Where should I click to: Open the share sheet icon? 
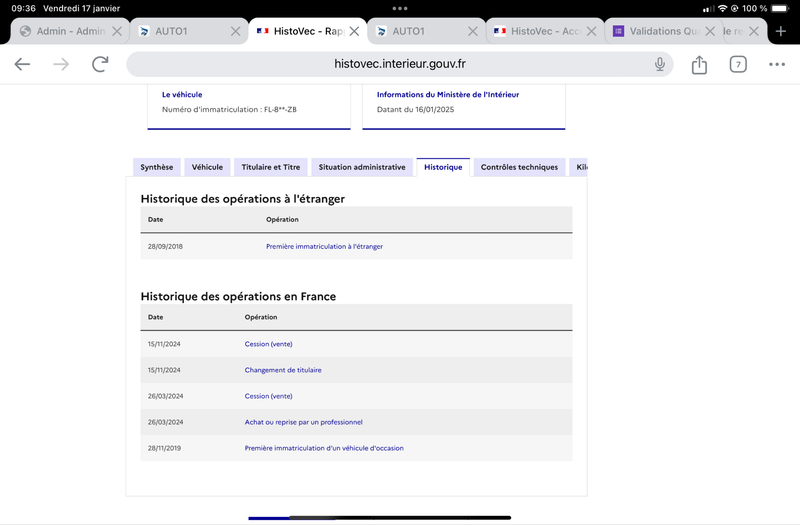click(699, 65)
